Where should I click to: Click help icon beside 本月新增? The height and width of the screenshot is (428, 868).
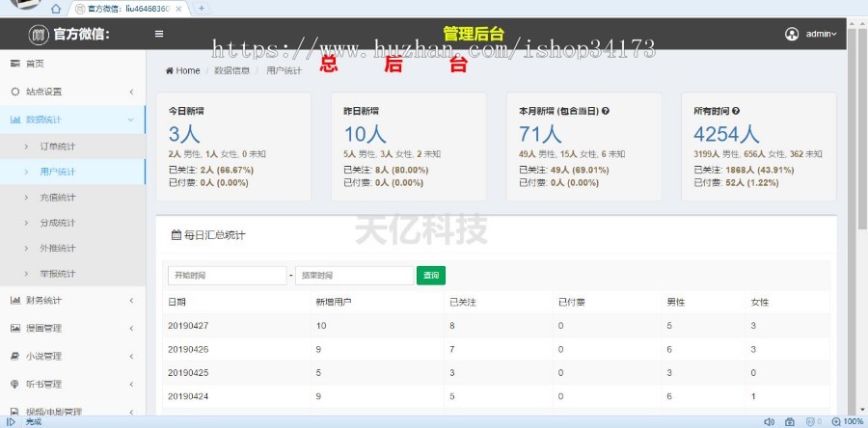(x=605, y=111)
